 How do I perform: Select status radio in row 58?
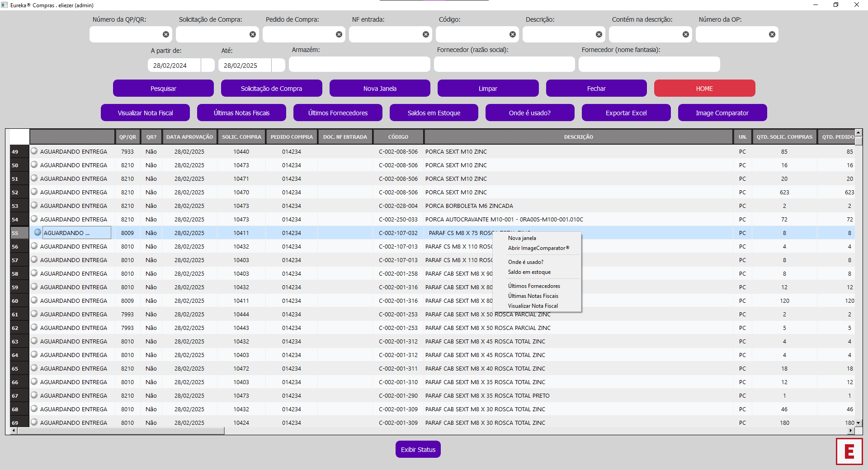point(34,273)
